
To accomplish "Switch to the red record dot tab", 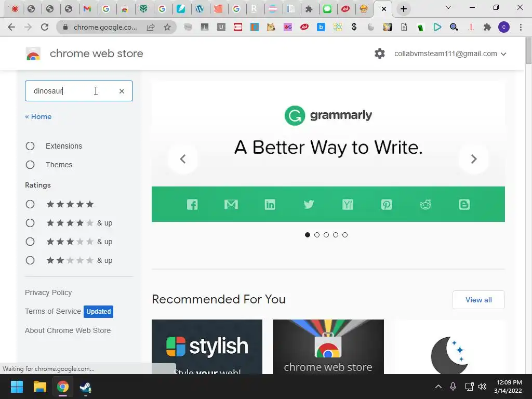I will (x=15, y=9).
